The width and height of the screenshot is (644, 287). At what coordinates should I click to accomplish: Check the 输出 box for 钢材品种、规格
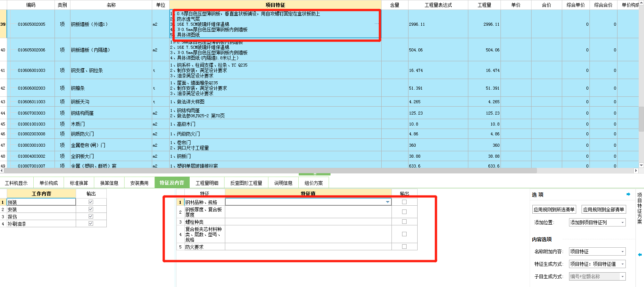[x=404, y=202]
